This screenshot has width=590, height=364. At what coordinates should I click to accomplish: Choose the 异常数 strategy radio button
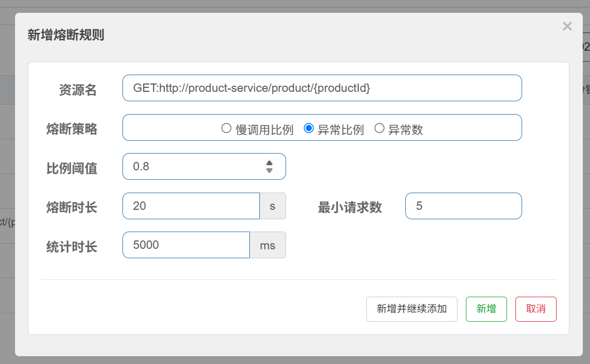379,129
